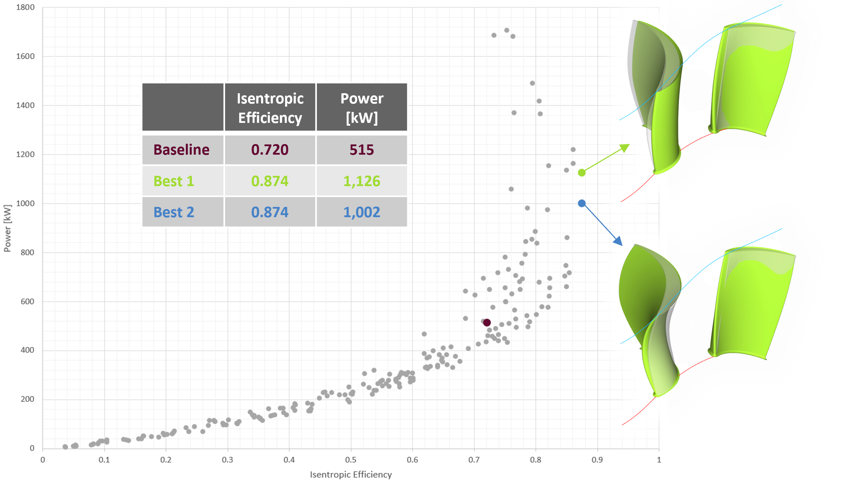This screenshot has width=868, height=482.
Task: Click the bottom-left Best 2 blade render
Action: (x=650, y=320)
